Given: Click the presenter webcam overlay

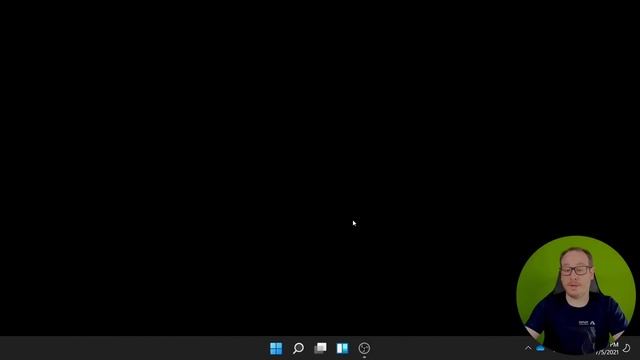Looking at the screenshot, I should [x=576, y=295].
